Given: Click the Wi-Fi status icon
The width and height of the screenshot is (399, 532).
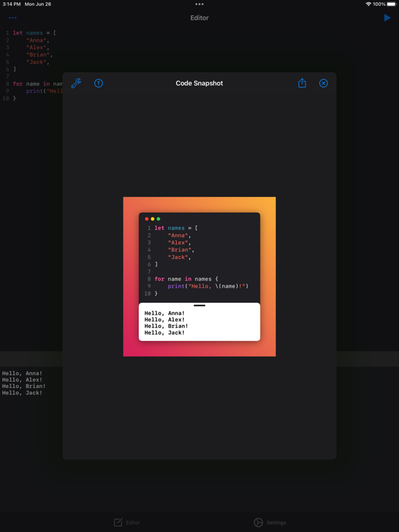Looking at the screenshot, I should pos(369,4).
